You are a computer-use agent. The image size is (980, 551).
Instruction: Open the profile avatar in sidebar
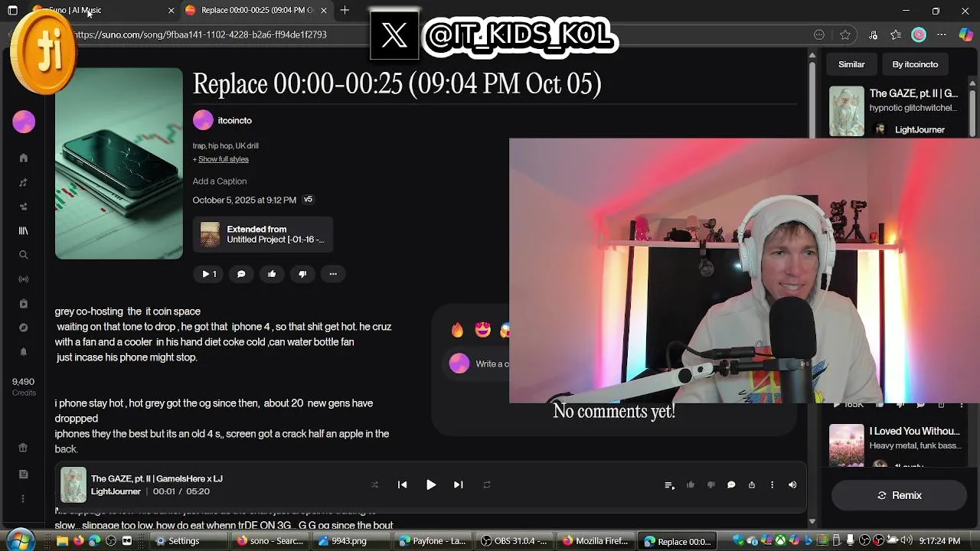click(x=24, y=122)
